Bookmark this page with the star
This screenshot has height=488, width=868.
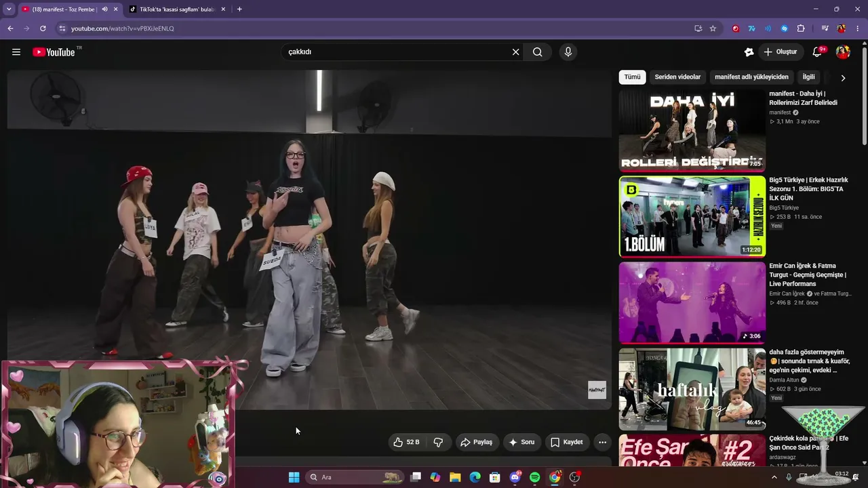(x=713, y=28)
